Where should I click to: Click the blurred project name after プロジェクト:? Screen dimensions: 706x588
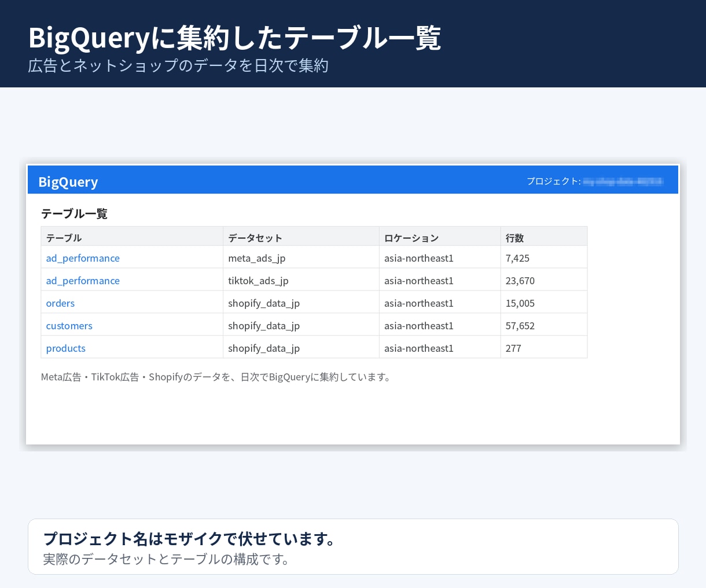tap(623, 182)
